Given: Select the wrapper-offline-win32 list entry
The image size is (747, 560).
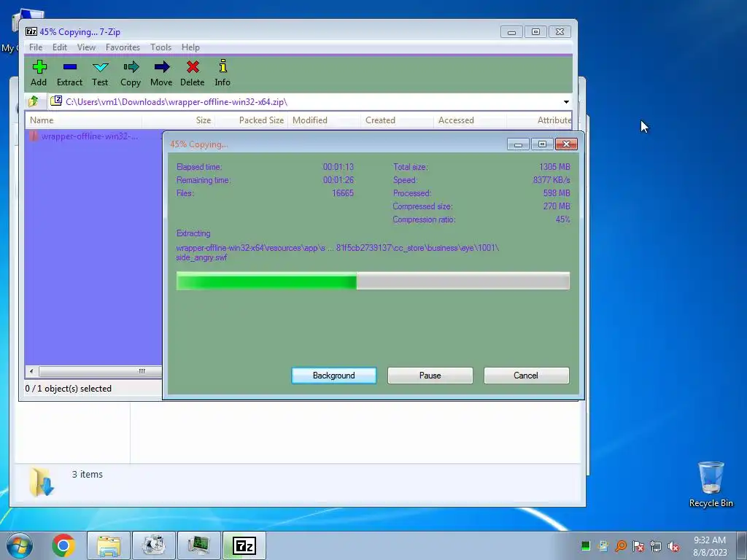Looking at the screenshot, I should tap(90, 136).
